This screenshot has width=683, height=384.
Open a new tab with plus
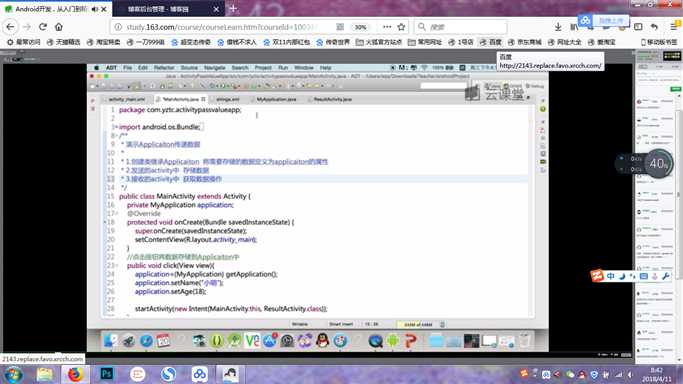coord(233,8)
